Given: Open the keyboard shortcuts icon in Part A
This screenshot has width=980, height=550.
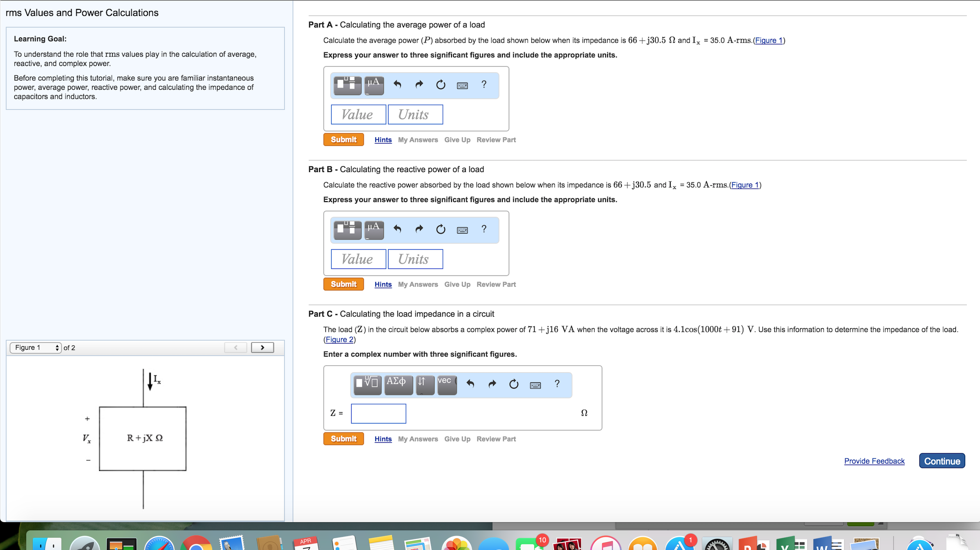Looking at the screenshot, I should pyautogui.click(x=462, y=85).
